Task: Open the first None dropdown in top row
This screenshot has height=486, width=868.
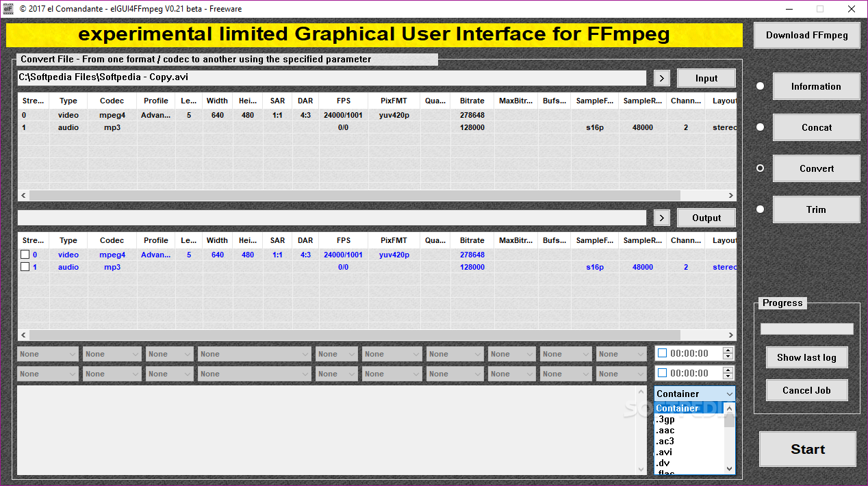Action: [48, 354]
